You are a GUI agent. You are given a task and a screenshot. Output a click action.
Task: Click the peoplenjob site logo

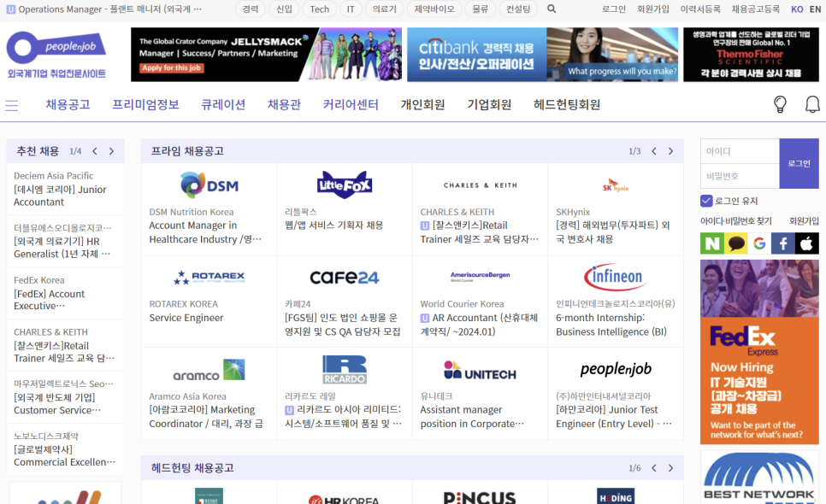pos(56,54)
